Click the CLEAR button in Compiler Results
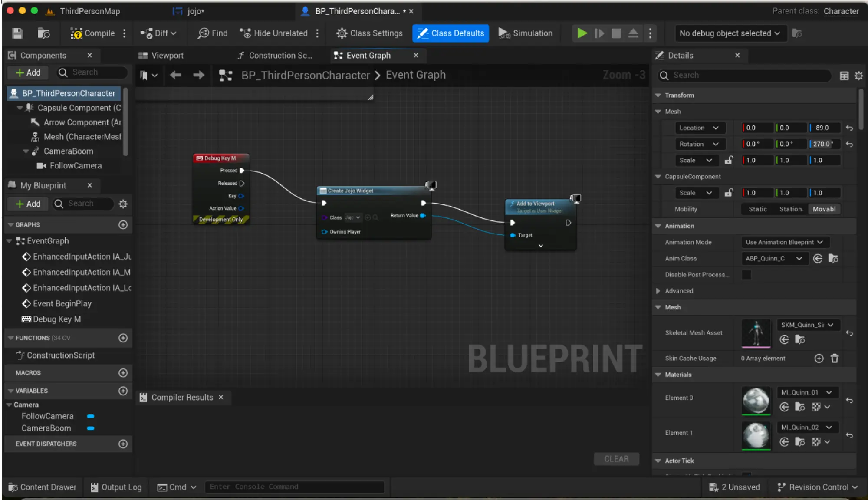Image resolution: width=868 pixels, height=500 pixels. (x=616, y=458)
